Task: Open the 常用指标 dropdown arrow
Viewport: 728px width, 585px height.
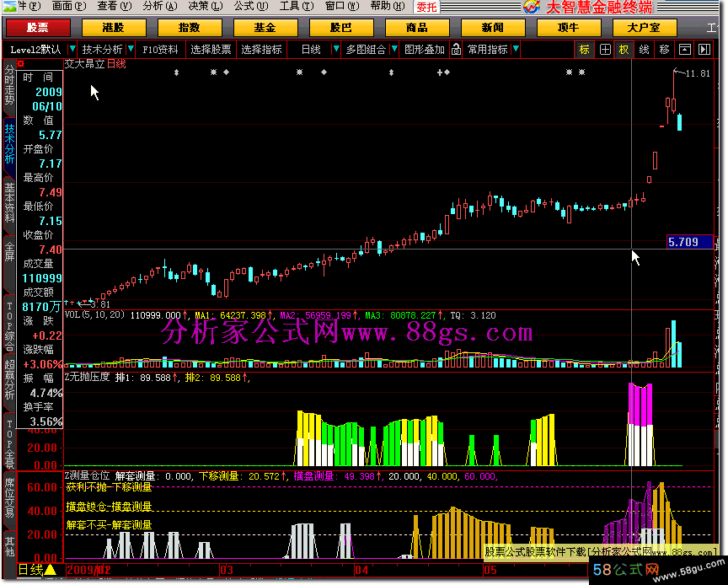Action: [x=516, y=49]
